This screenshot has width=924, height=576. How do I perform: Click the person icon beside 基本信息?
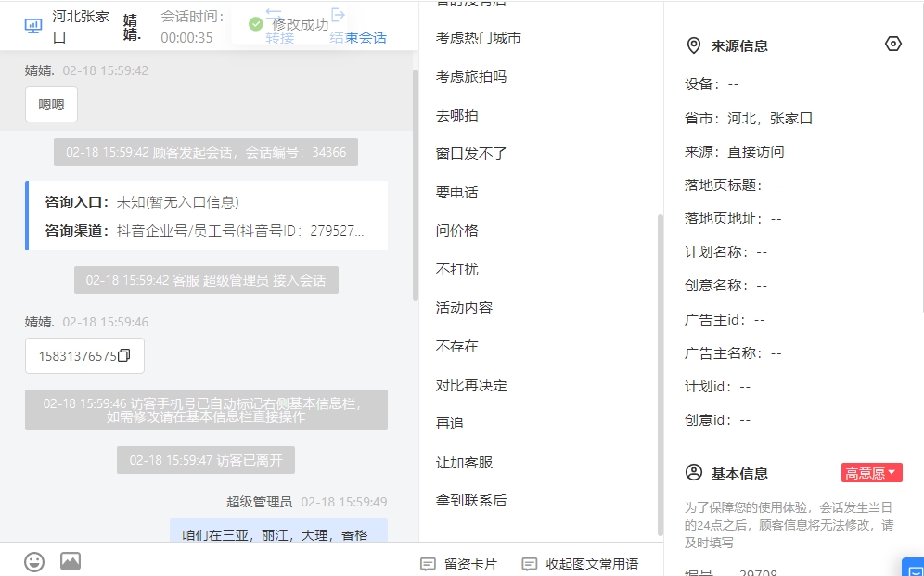(x=694, y=472)
